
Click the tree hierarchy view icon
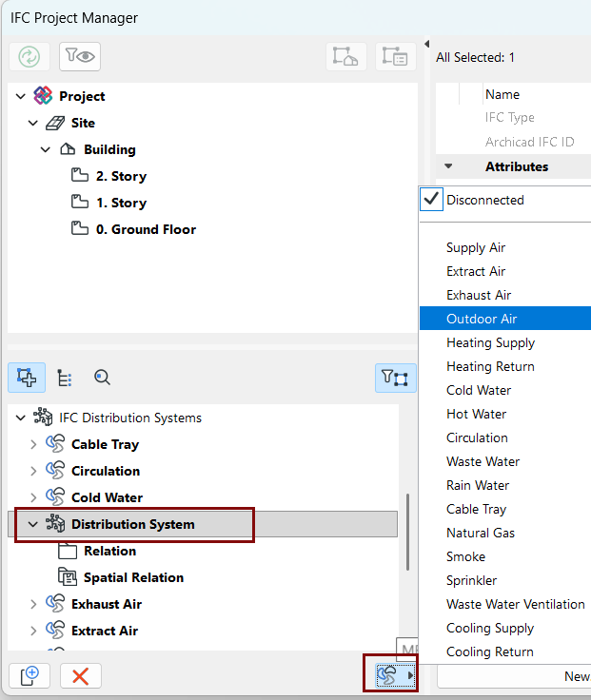coord(65,378)
